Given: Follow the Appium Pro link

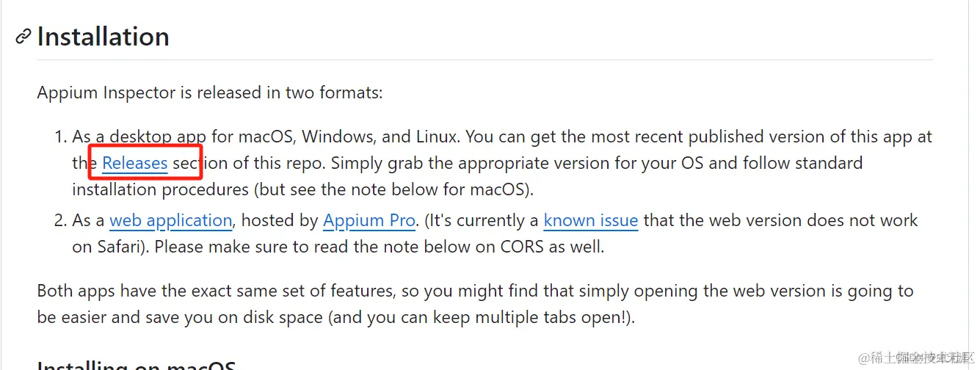Looking at the screenshot, I should coord(369,220).
